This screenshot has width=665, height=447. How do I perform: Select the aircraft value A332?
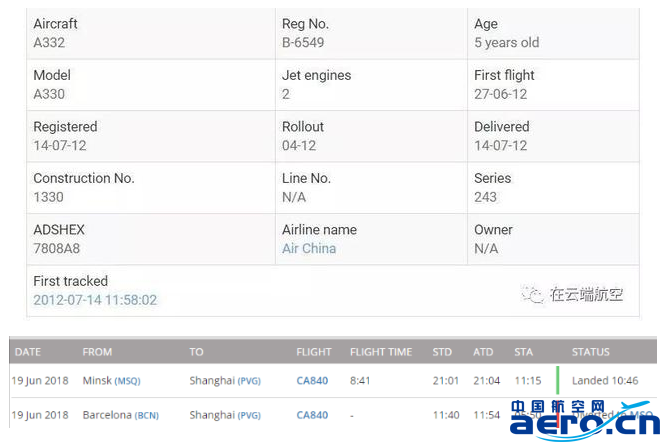(49, 42)
